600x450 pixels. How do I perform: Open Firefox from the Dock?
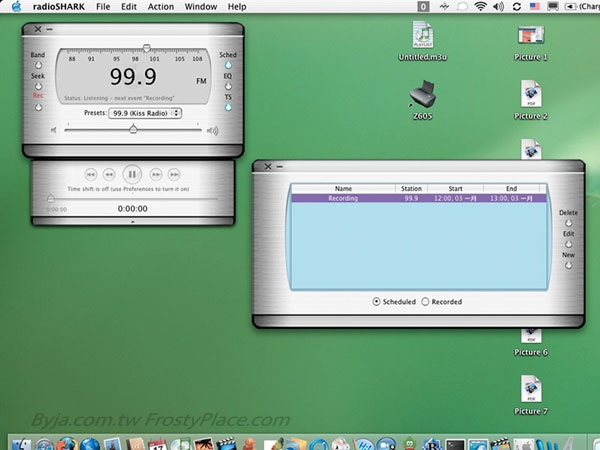click(x=67, y=444)
